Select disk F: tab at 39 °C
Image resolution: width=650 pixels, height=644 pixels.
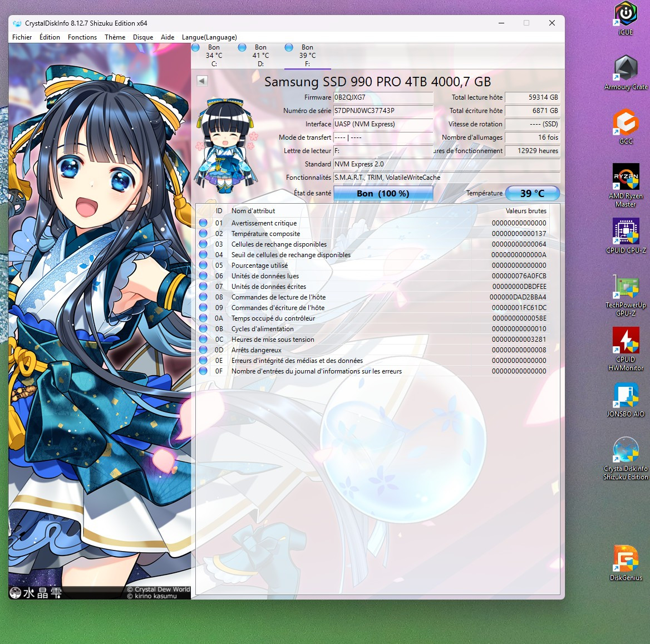point(308,56)
